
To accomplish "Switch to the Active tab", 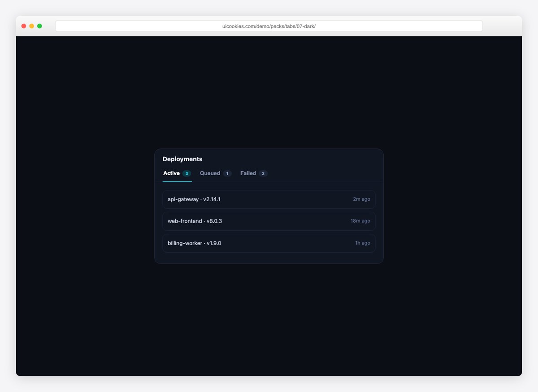I will coord(177,173).
